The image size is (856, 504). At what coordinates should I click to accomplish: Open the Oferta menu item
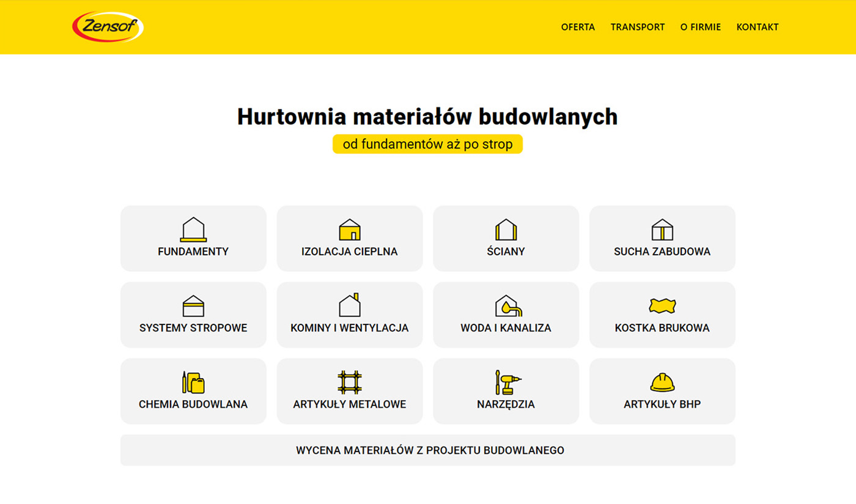point(578,27)
